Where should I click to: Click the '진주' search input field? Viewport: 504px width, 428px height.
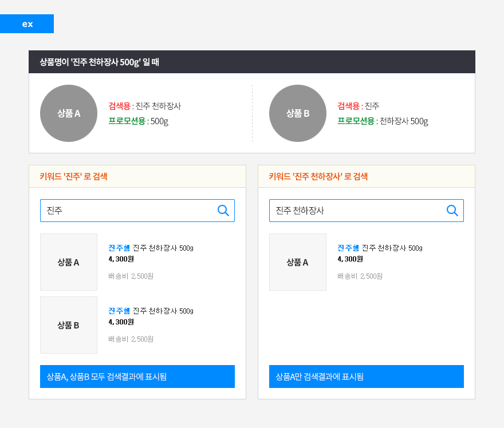coord(137,211)
